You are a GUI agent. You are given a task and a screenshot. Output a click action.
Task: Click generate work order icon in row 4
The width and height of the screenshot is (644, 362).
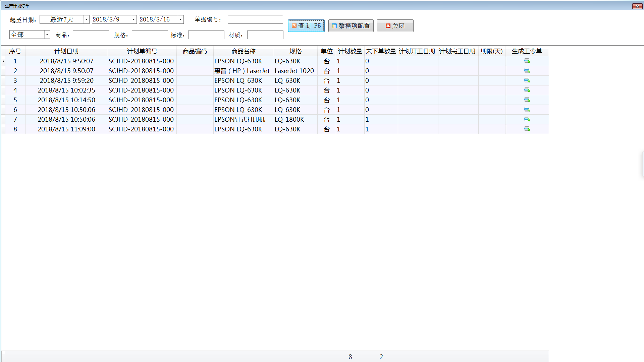coord(527,90)
